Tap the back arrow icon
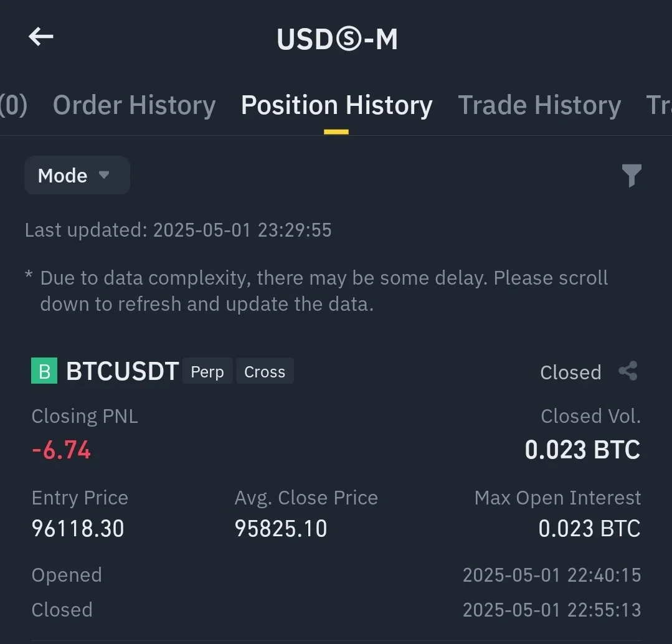This screenshot has height=644, width=672. [41, 37]
